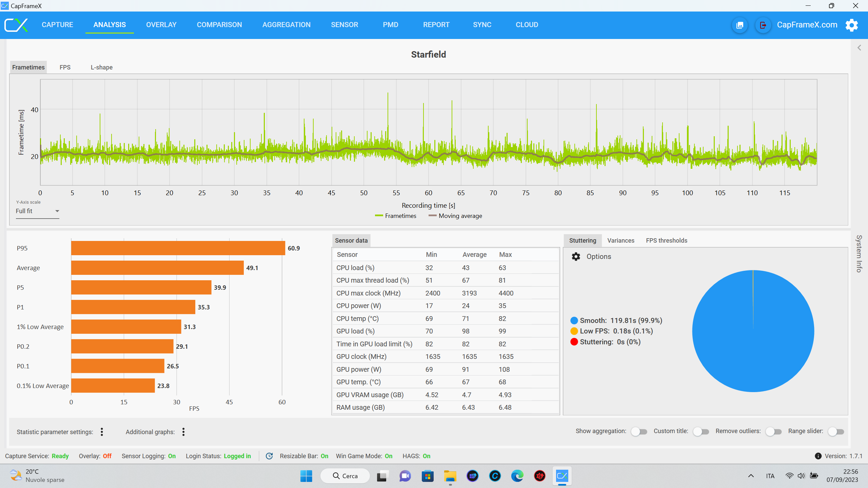The width and height of the screenshot is (868, 488).
Task: Open the OVERLAY tab
Action: pyautogui.click(x=161, y=25)
